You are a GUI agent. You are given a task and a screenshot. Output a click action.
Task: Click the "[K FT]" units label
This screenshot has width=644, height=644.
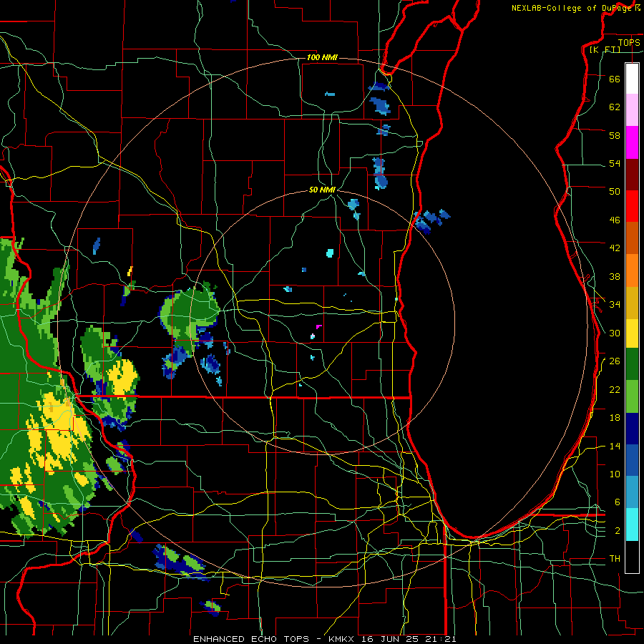click(x=605, y=49)
